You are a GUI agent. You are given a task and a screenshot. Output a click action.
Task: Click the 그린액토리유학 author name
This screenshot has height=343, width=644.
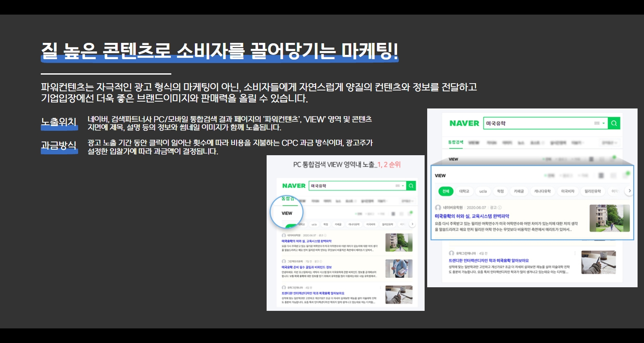pos(295,261)
